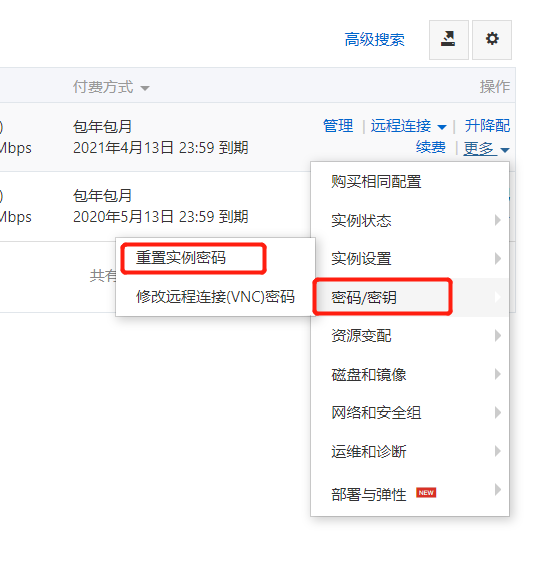Select 重置实例密码 menu option

(x=181, y=258)
